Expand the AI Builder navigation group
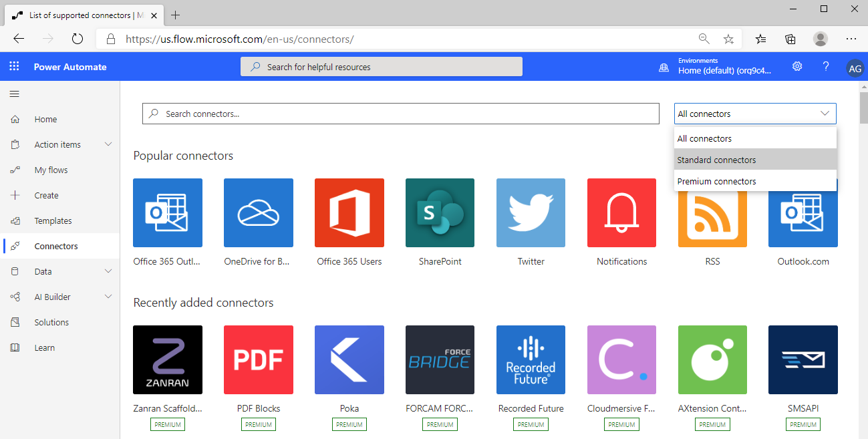The width and height of the screenshot is (868, 439). pyautogui.click(x=108, y=297)
